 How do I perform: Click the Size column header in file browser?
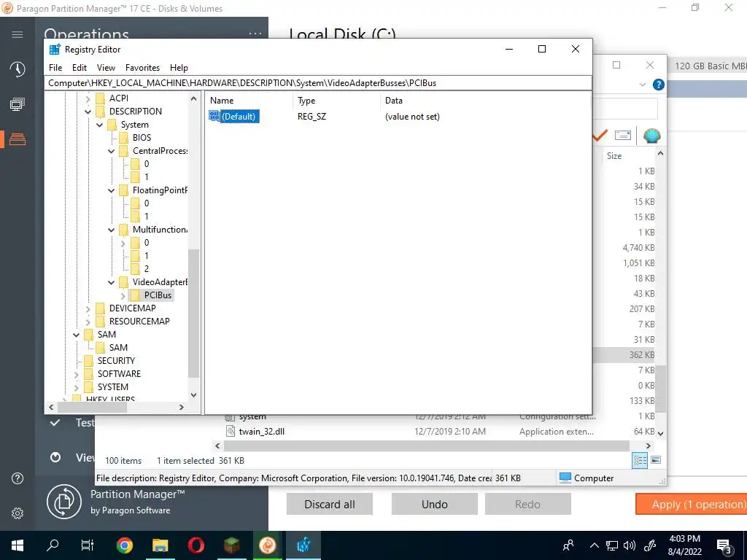[614, 156]
